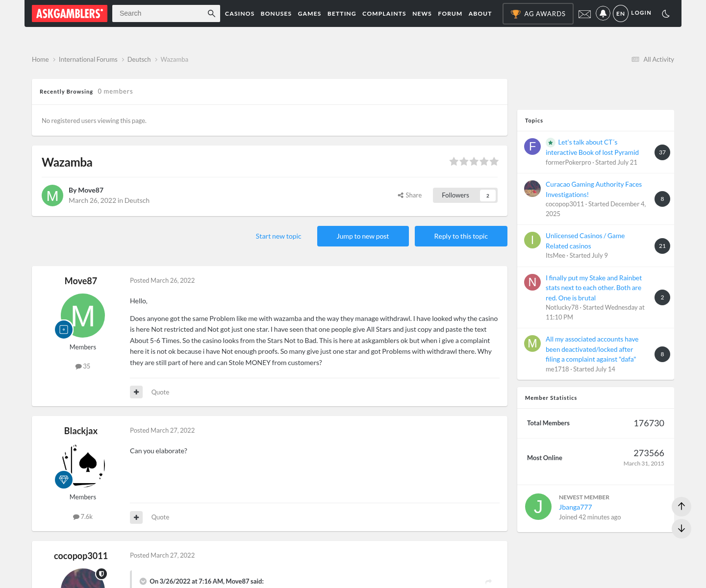Image resolution: width=706 pixels, height=588 pixels.
Task: Open the Games menu
Action: coord(309,14)
